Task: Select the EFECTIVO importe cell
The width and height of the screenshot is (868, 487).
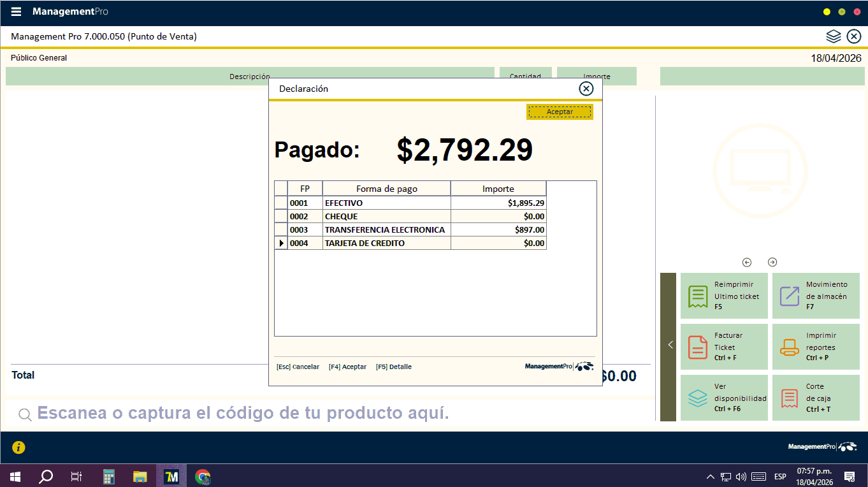Action: [x=498, y=203]
